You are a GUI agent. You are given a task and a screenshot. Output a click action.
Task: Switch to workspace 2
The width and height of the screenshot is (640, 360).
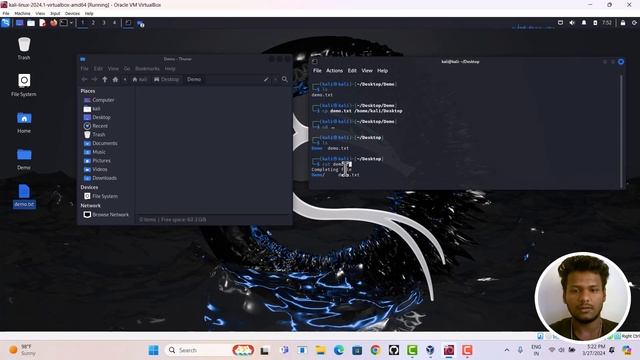[x=93, y=23]
